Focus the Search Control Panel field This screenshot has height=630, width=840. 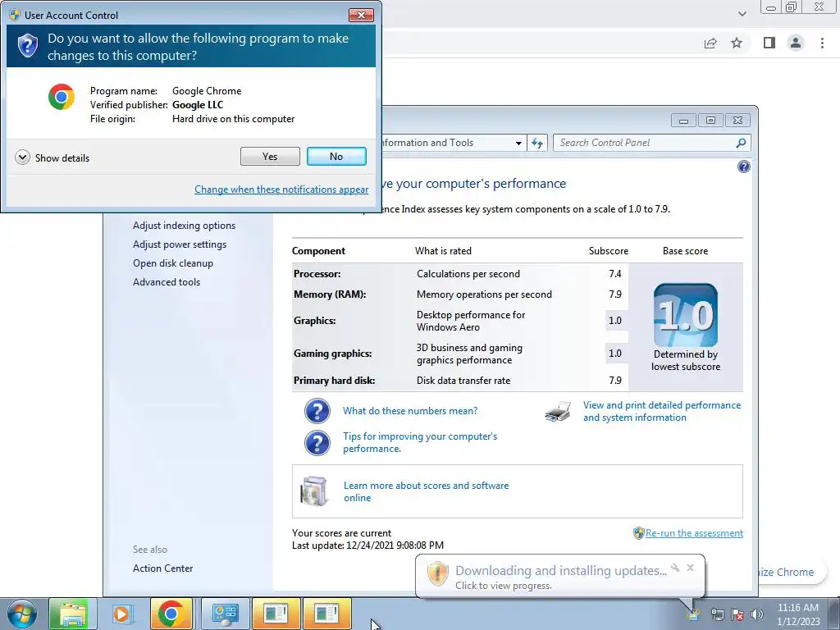pyautogui.click(x=651, y=143)
